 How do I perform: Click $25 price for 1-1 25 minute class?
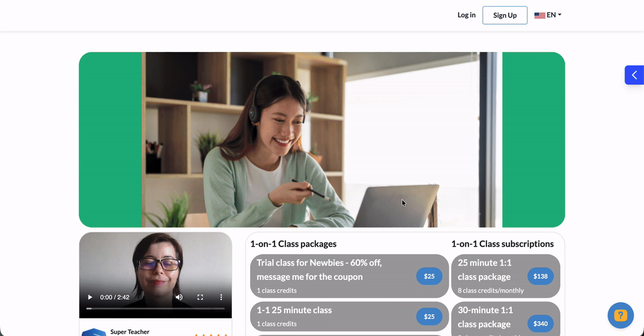click(429, 316)
